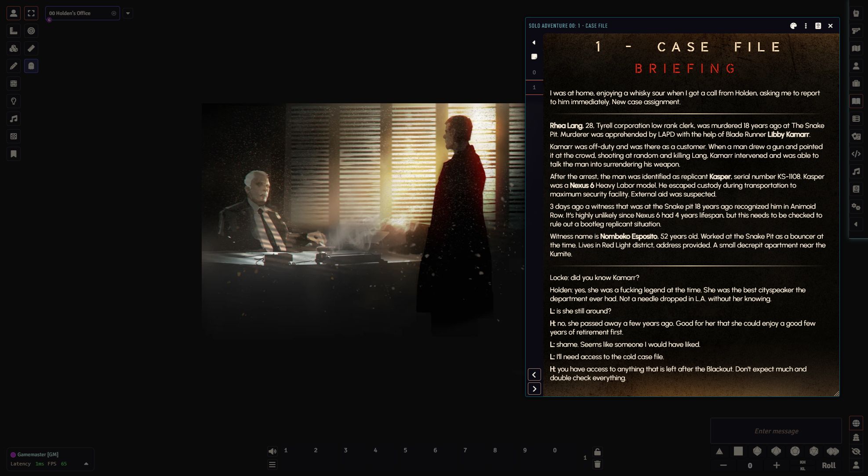The image size is (868, 476).
Task: Select the Ruler measure tool
Action: 31,48
